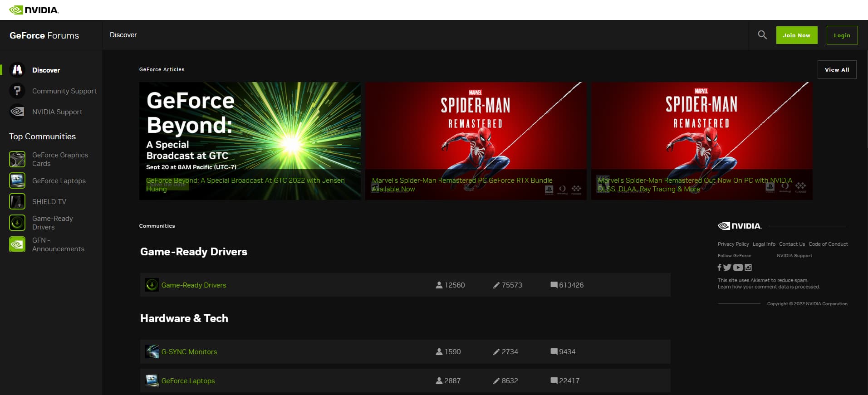The height and width of the screenshot is (395, 868).
Task: Open the GeForce YouTube icon
Action: (x=738, y=268)
